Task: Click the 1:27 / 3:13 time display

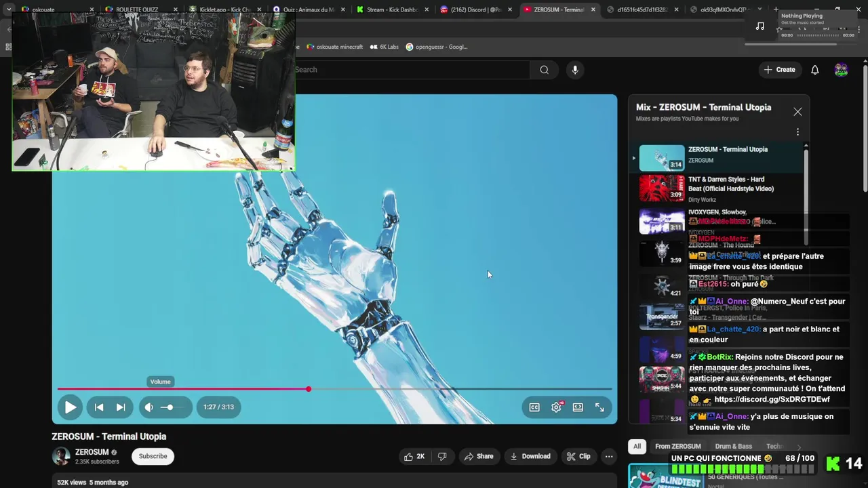Action: [x=218, y=407]
